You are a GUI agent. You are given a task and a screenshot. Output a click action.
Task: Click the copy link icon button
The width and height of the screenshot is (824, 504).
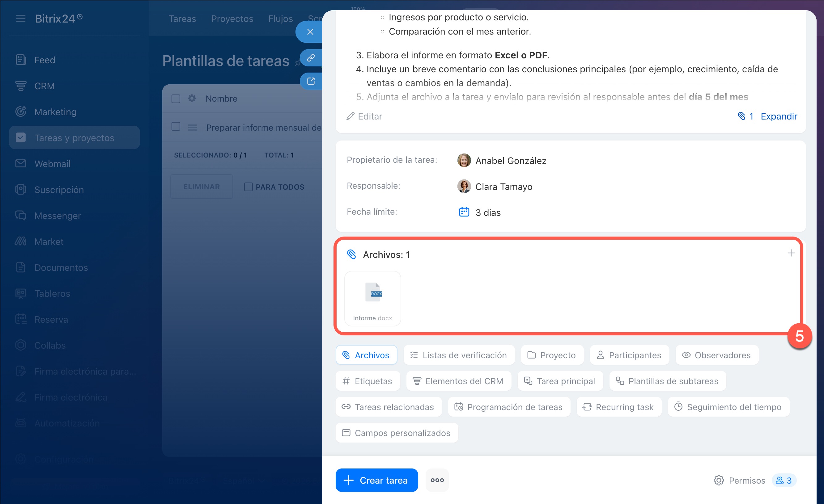click(311, 58)
